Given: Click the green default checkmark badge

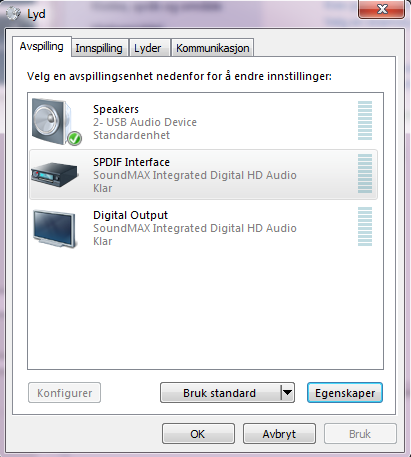Looking at the screenshot, I should (74, 138).
